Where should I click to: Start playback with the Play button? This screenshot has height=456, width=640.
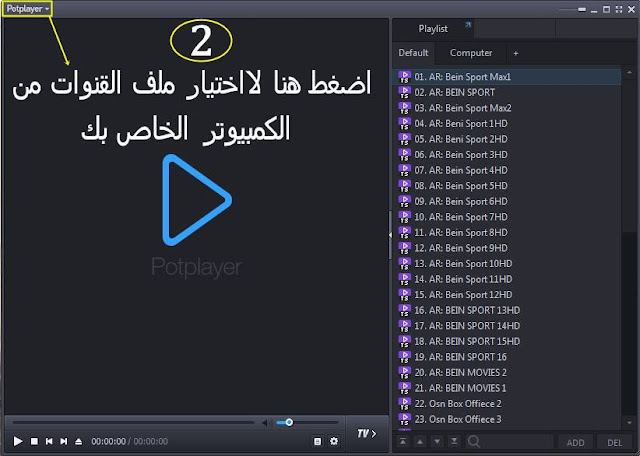18,441
